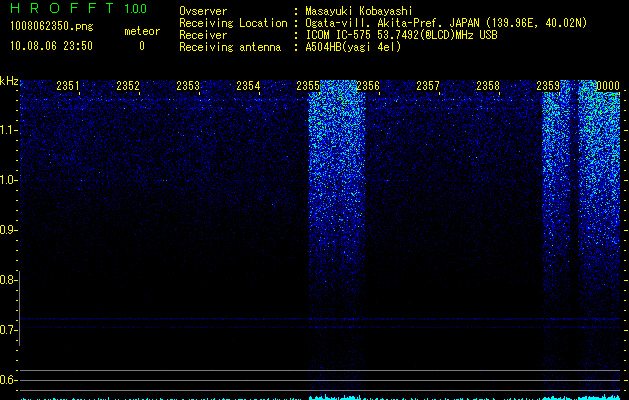629x400 pixels.
Task: Click the ICOM IC-575 receiver text
Action: pyautogui.click(x=401, y=35)
